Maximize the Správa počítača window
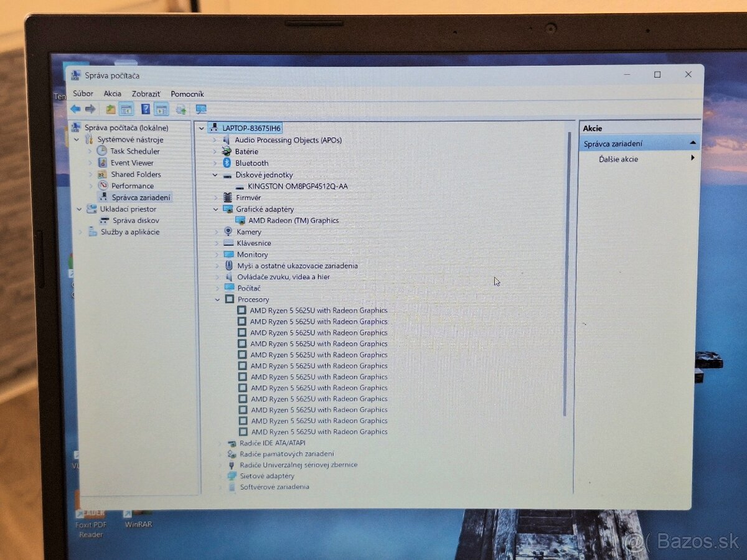This screenshot has height=560, width=747. [657, 75]
